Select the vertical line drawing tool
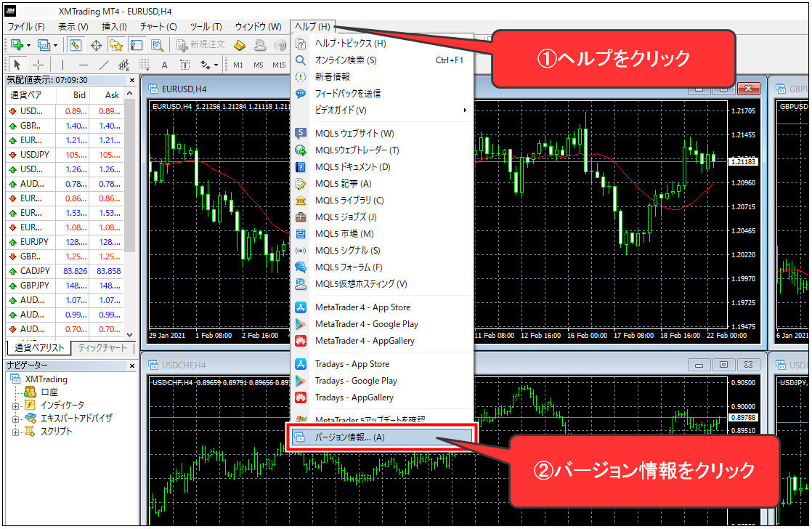This screenshot has height=529, width=812. pyautogui.click(x=62, y=65)
